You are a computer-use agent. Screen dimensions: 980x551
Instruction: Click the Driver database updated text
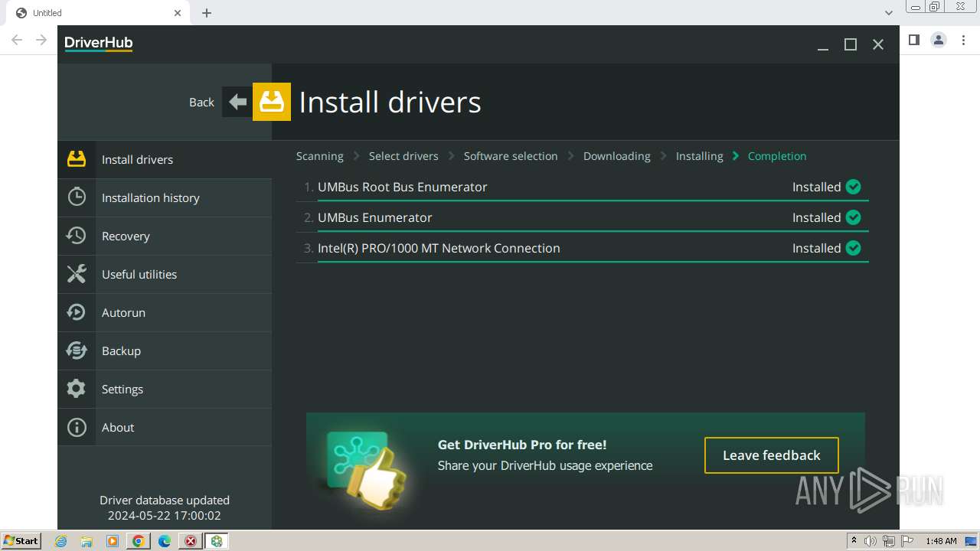click(x=165, y=500)
